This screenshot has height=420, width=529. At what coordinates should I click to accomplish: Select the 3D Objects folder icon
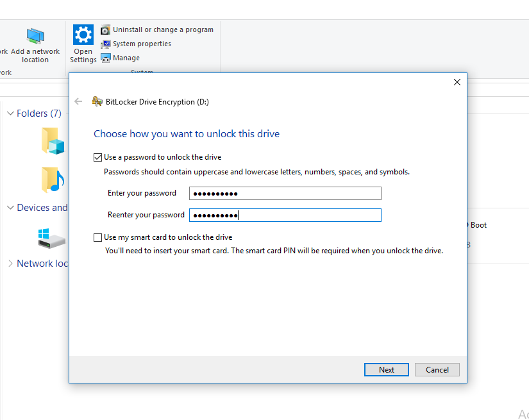(x=53, y=141)
